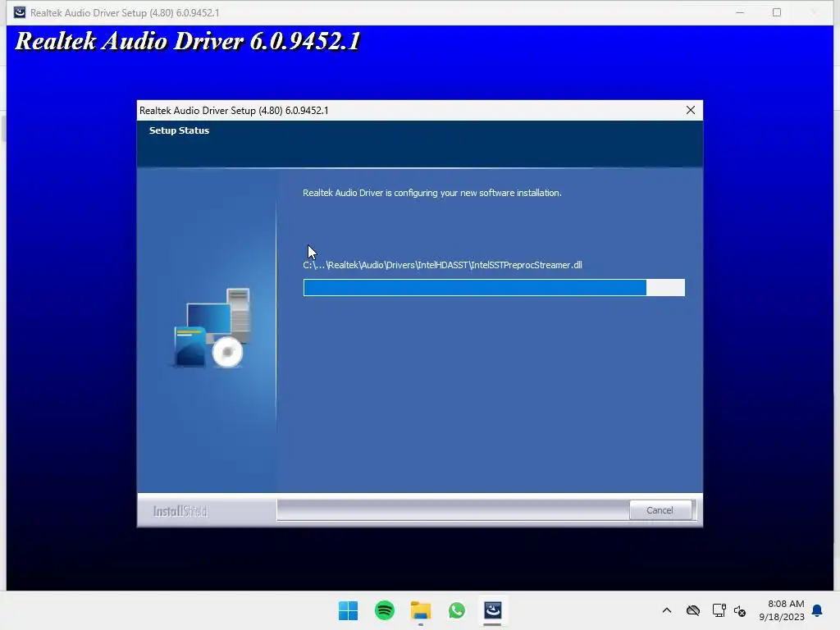Click the IntelSSTPreprocStreamer.dll file path text
The width and height of the screenshot is (840, 630).
pos(442,265)
